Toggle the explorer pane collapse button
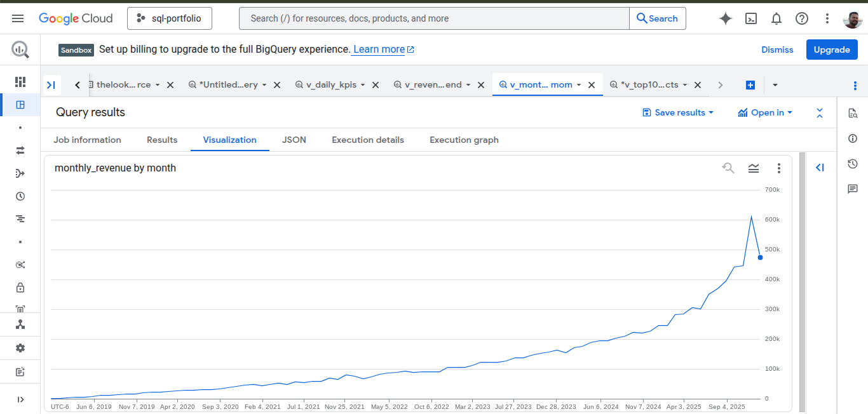 coord(51,85)
